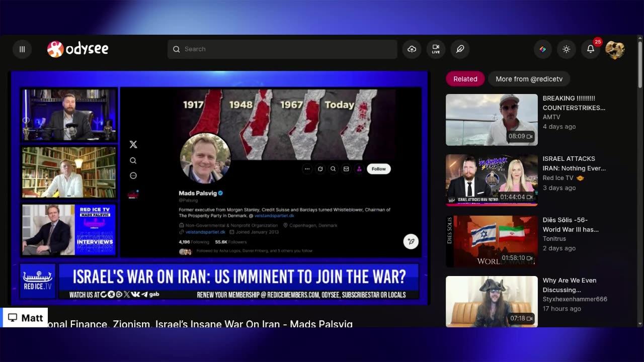Image resolution: width=644 pixels, height=362 pixels.
Task: Open ISRAEL ATTACKS IRAN video thumbnail
Action: [x=492, y=180]
